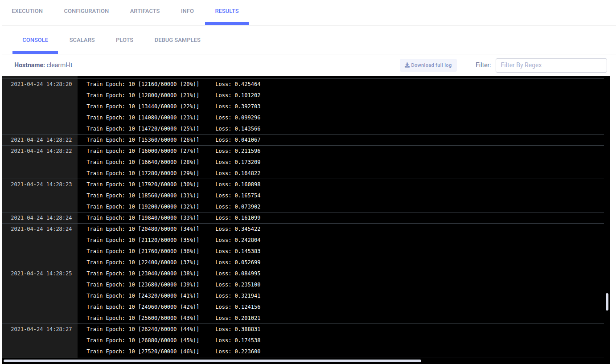Click the log line with Loss 0.425464

(173, 84)
